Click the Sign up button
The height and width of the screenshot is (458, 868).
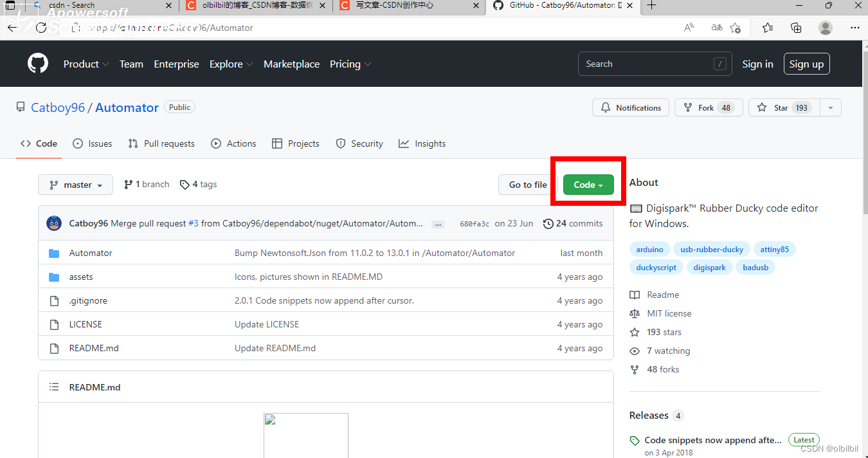(x=806, y=64)
